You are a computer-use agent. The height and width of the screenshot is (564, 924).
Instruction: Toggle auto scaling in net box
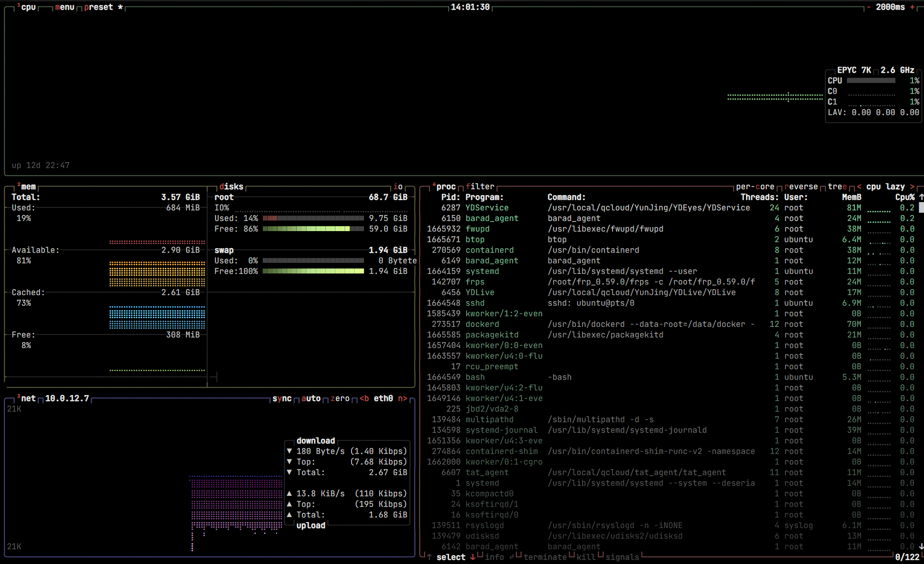click(311, 398)
